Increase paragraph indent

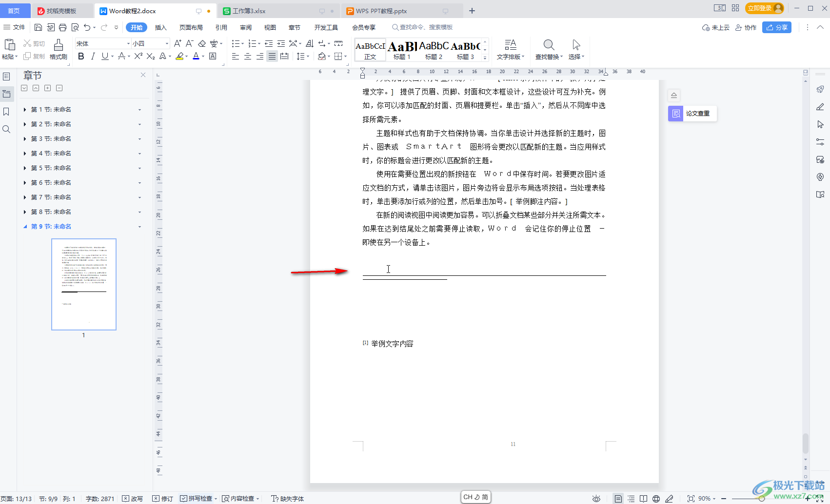281,43
